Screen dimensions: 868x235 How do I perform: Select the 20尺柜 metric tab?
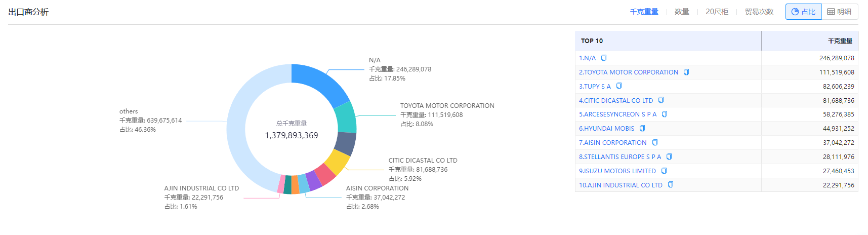pyautogui.click(x=717, y=12)
